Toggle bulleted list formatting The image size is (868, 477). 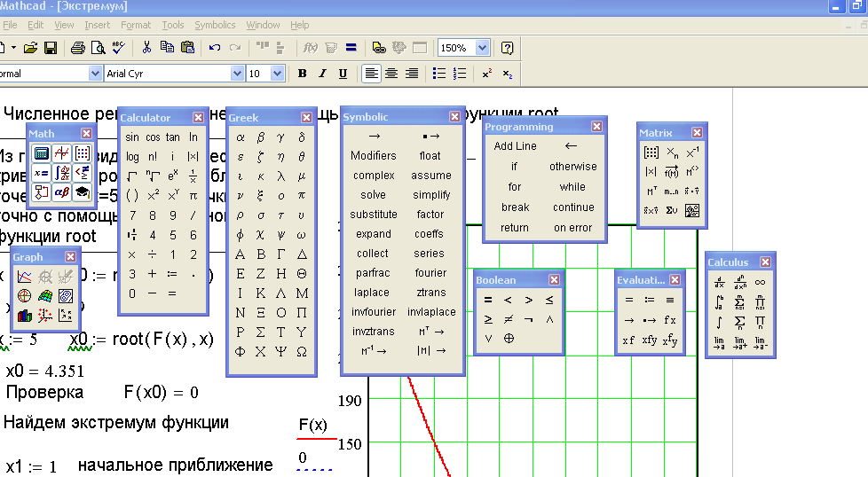point(439,74)
